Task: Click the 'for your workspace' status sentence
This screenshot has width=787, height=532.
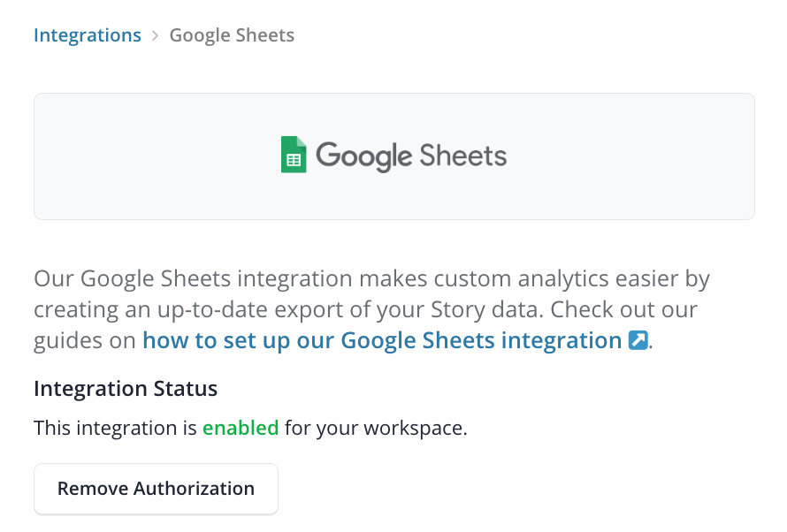Action: point(376,428)
